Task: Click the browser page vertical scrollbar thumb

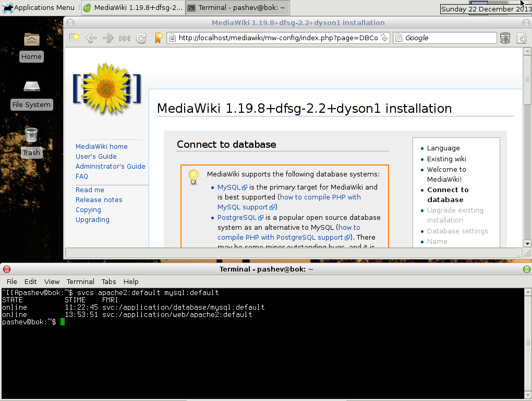Action: coord(527,80)
